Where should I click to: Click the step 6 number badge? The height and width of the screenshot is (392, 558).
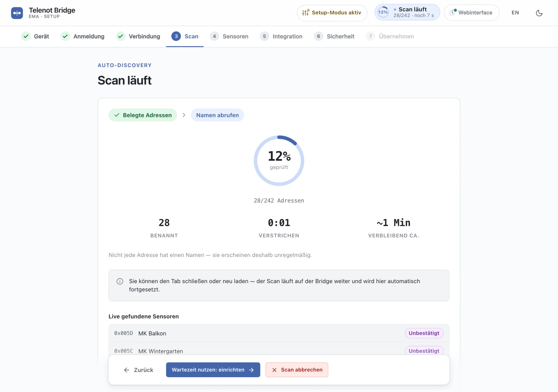(319, 36)
